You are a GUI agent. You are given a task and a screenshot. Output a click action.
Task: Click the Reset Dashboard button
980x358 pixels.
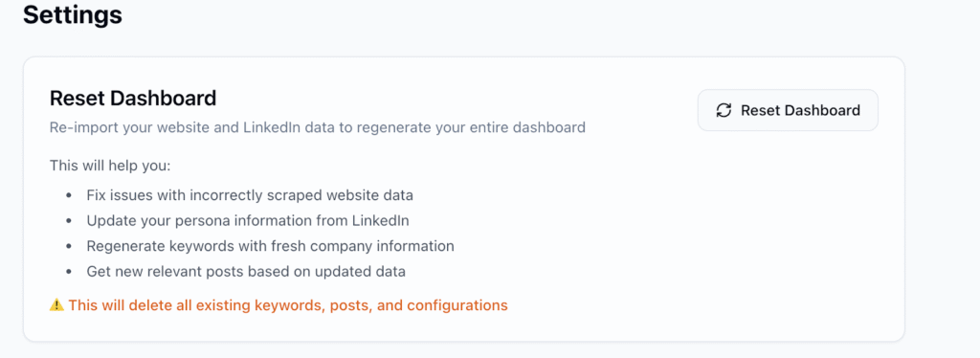coord(788,110)
